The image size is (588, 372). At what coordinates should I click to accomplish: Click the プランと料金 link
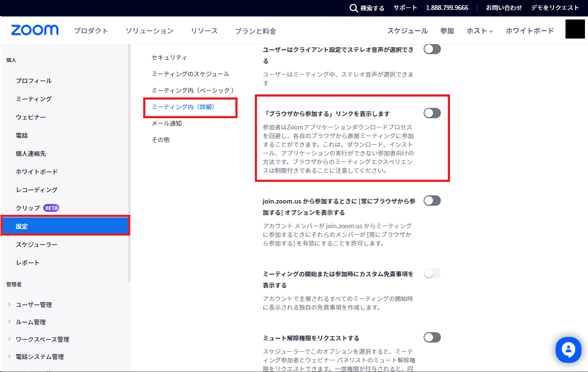coord(255,31)
